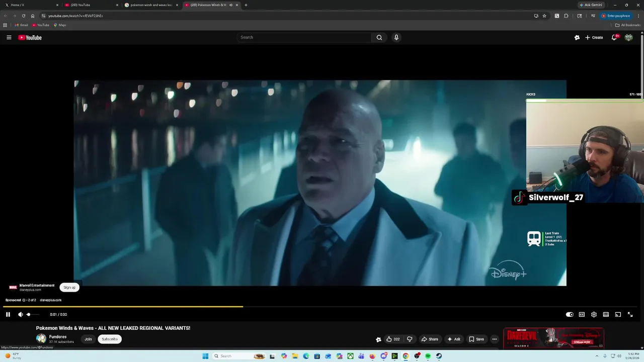This screenshot has width=644, height=362.
Task: Click the Create button
Action: [x=594, y=37]
